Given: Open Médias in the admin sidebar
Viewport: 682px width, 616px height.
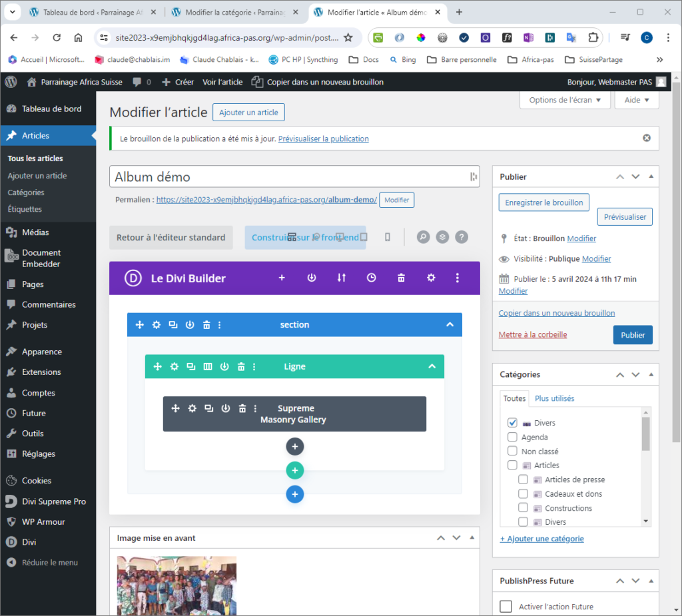Looking at the screenshot, I should pos(35,232).
